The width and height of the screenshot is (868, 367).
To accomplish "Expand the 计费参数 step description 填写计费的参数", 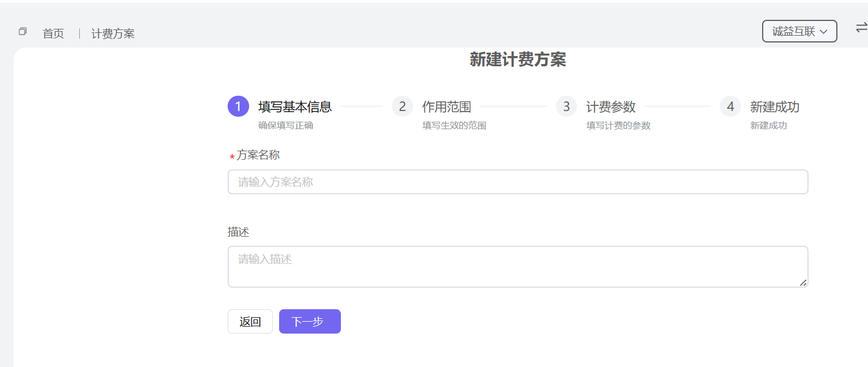I will pyautogui.click(x=618, y=125).
